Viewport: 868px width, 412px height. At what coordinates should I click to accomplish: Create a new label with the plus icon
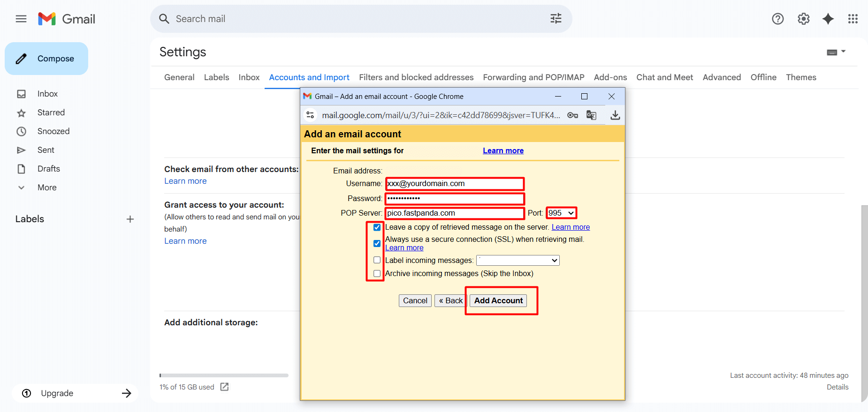130,219
